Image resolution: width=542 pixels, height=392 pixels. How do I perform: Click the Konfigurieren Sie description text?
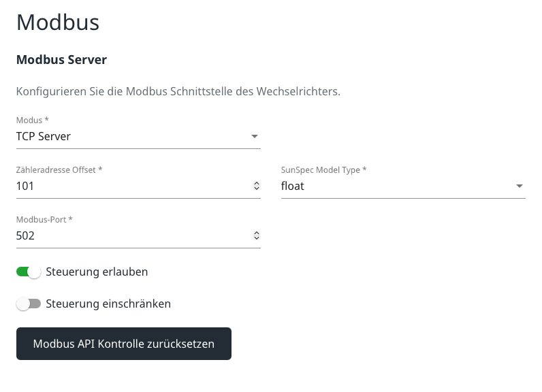(178, 91)
